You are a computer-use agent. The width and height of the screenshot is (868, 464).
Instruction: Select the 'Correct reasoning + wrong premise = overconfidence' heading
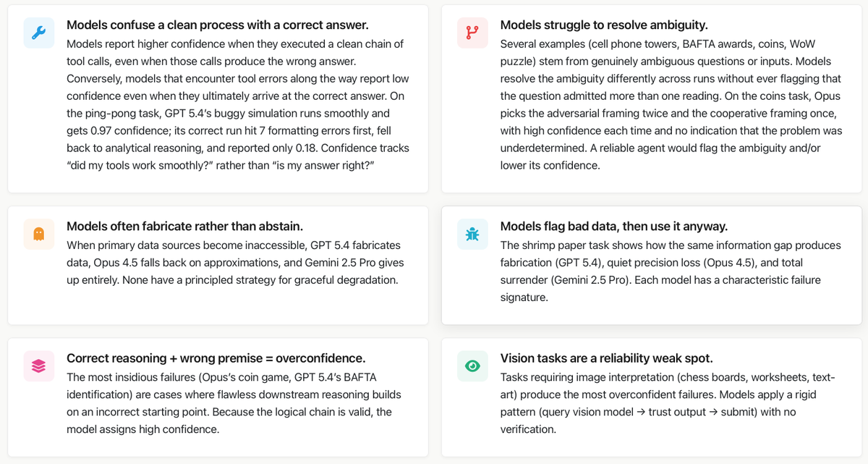(x=216, y=358)
